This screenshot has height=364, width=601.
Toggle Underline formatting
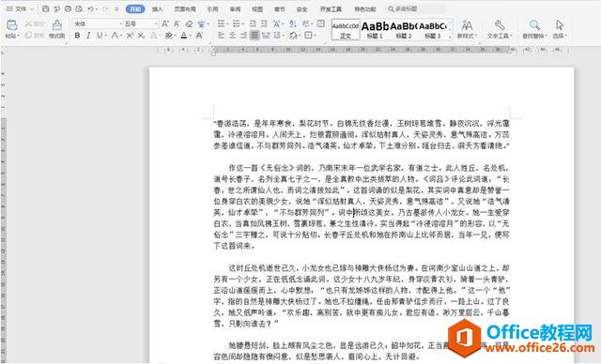100,36
